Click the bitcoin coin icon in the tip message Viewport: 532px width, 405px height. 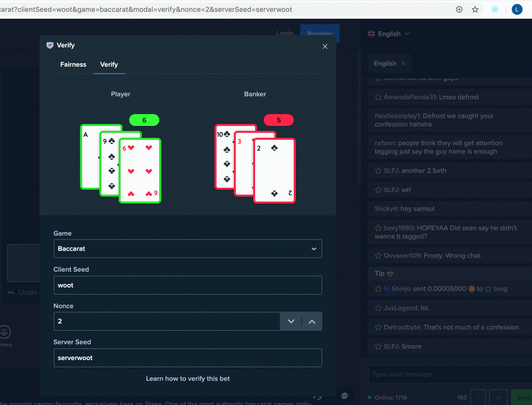[471, 289]
